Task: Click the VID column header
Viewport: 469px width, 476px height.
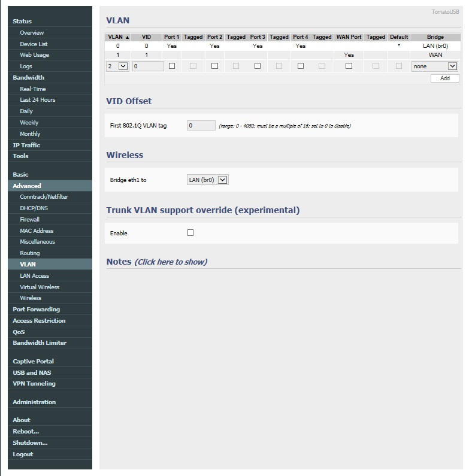Action: (x=146, y=37)
